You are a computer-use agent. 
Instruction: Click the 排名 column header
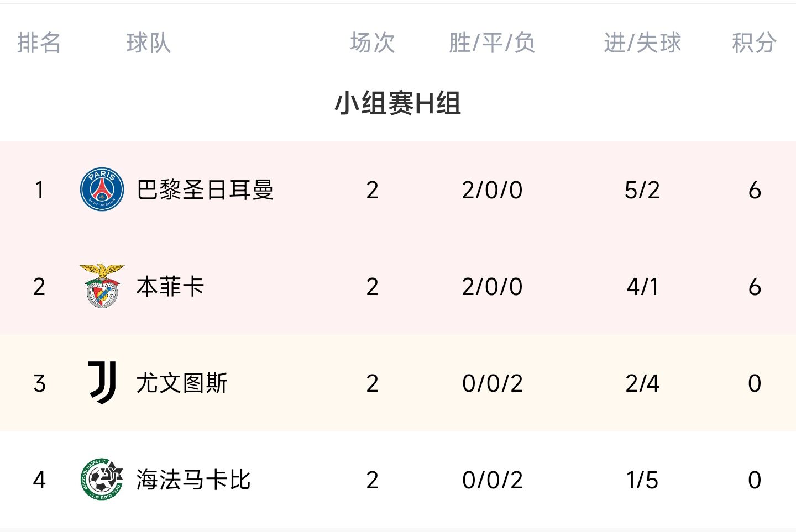[39, 43]
